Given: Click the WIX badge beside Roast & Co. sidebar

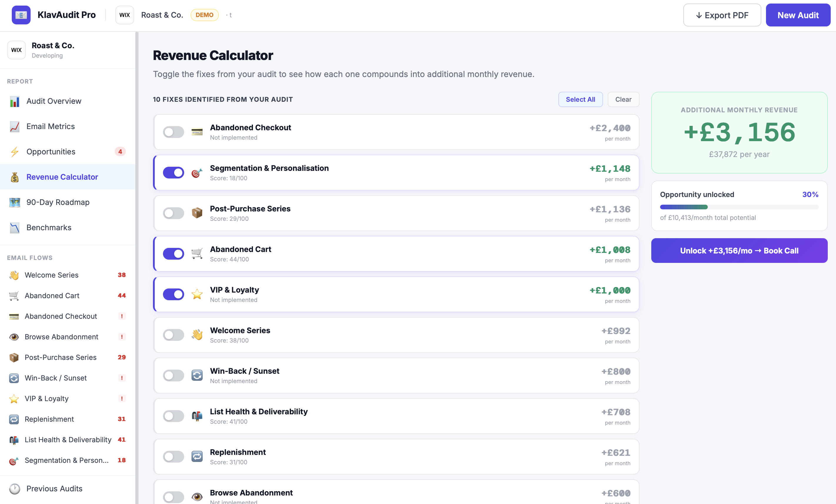Looking at the screenshot, I should coord(16,50).
